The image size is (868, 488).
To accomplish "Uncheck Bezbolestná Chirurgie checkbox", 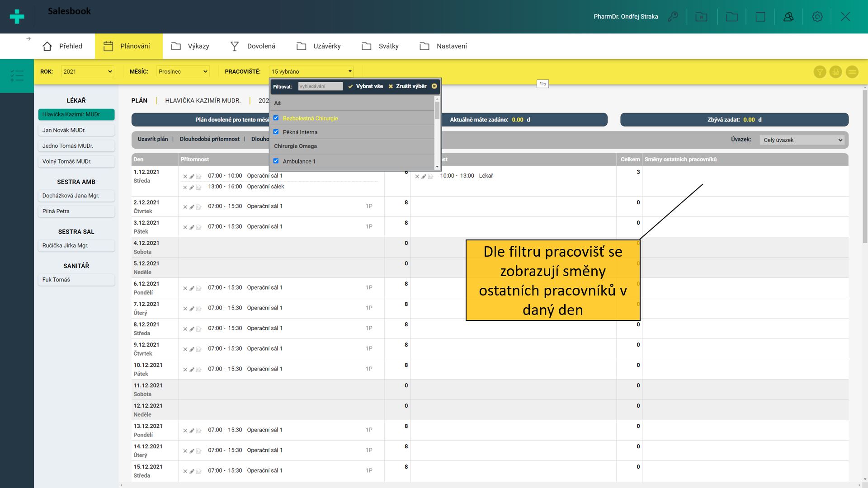I will tap(276, 118).
